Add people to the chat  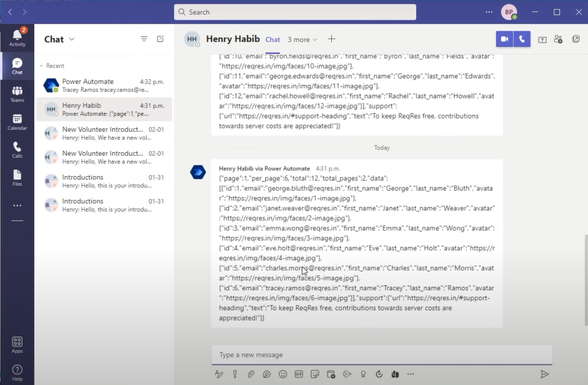point(558,39)
